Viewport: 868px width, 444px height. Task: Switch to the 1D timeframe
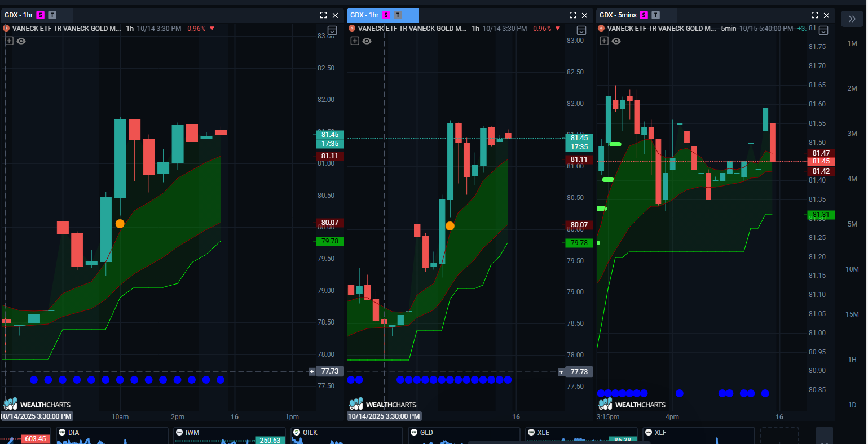(852, 405)
